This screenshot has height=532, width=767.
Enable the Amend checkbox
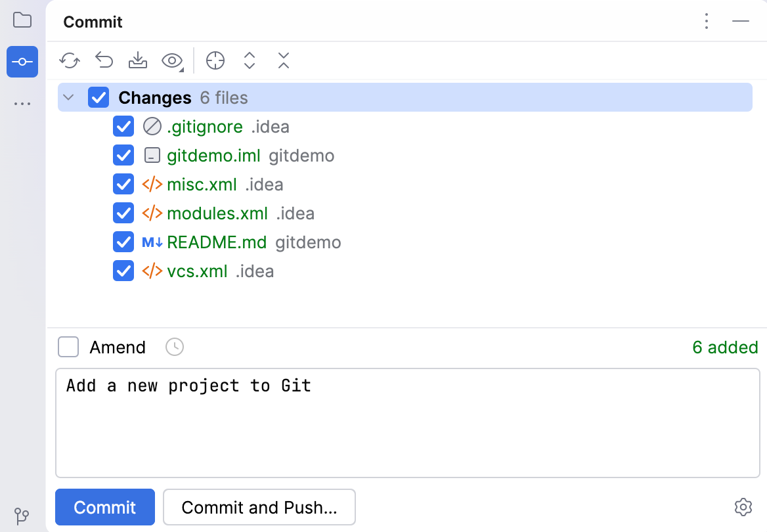point(68,347)
